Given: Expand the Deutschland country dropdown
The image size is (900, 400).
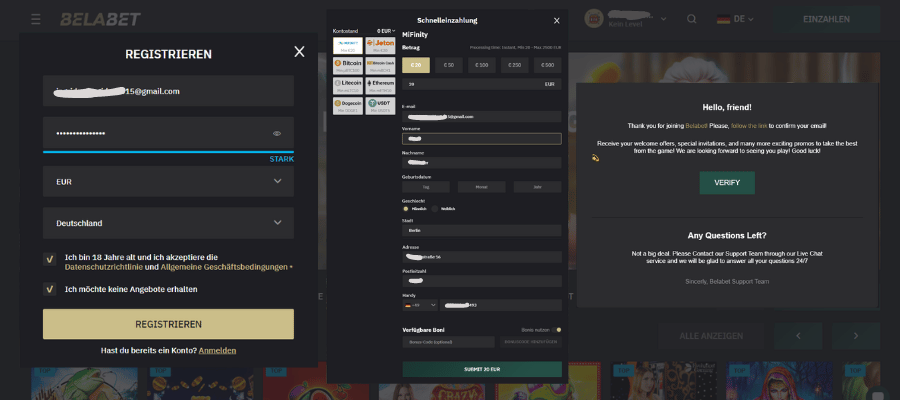Looking at the screenshot, I should pos(168,223).
